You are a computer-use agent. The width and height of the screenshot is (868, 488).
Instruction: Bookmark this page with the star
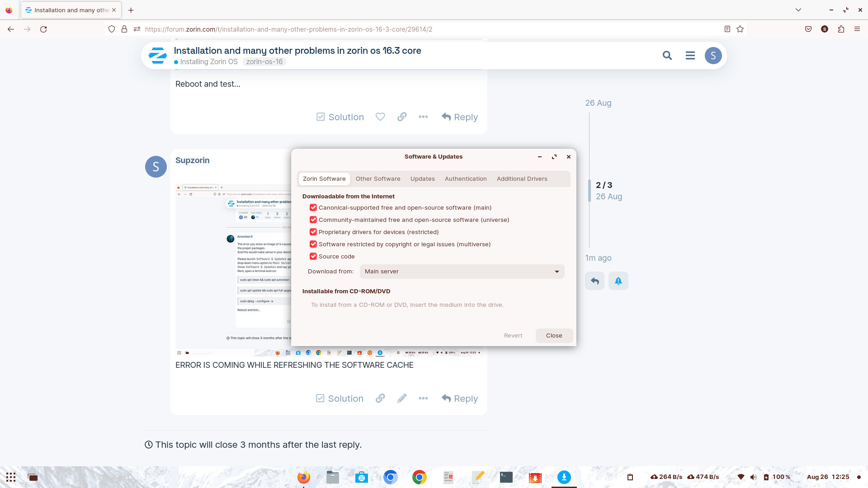pos(740,29)
